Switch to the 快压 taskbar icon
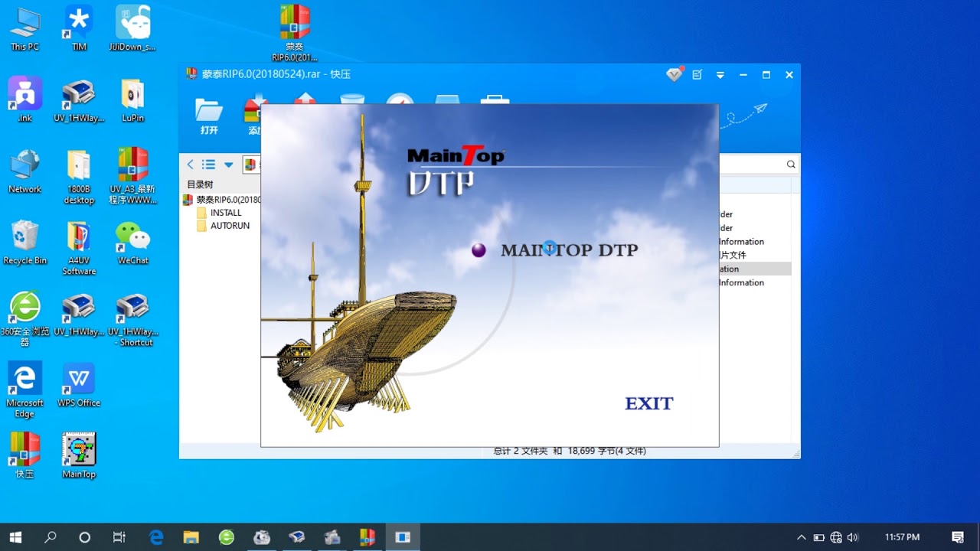The width and height of the screenshot is (980, 551). tap(367, 537)
